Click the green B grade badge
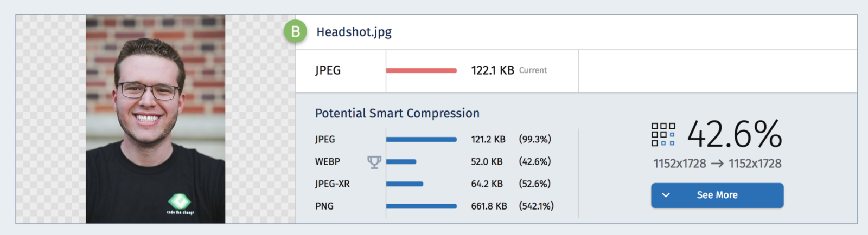868x235 pixels. click(x=296, y=32)
